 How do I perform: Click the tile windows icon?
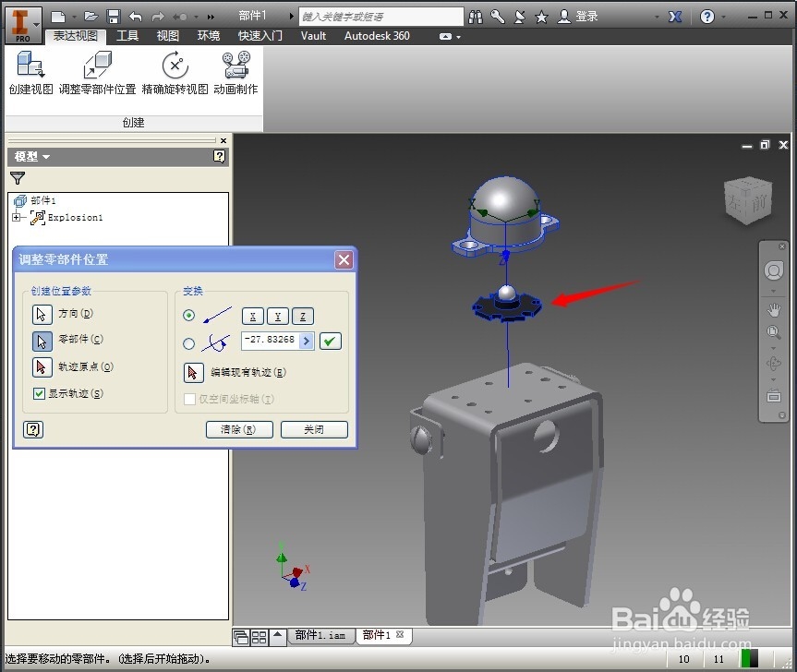260,637
